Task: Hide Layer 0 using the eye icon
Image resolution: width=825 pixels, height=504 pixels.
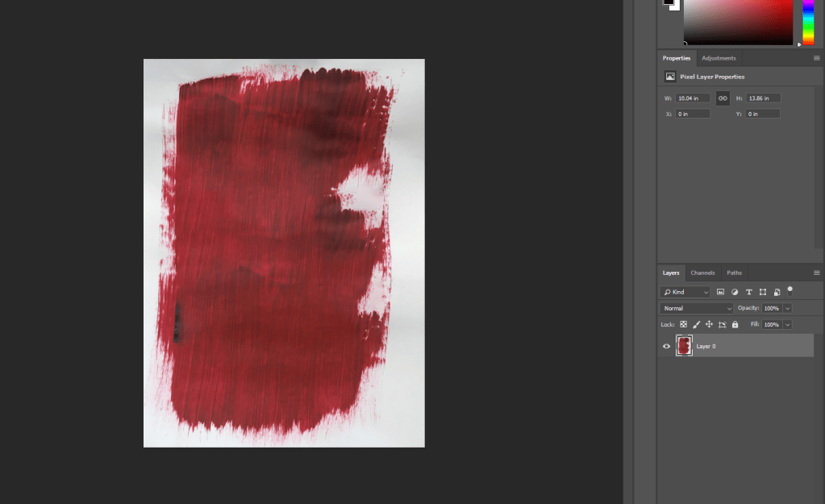Action: pyautogui.click(x=666, y=346)
